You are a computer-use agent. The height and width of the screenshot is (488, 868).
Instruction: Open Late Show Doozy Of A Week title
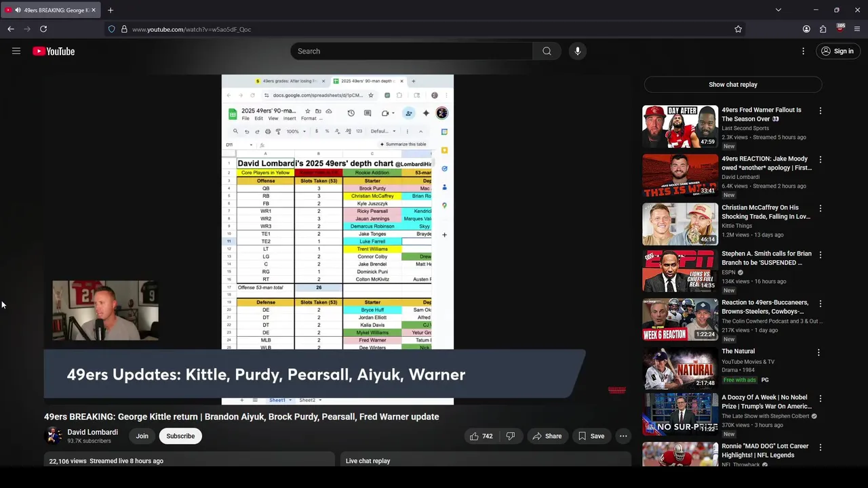(766, 402)
